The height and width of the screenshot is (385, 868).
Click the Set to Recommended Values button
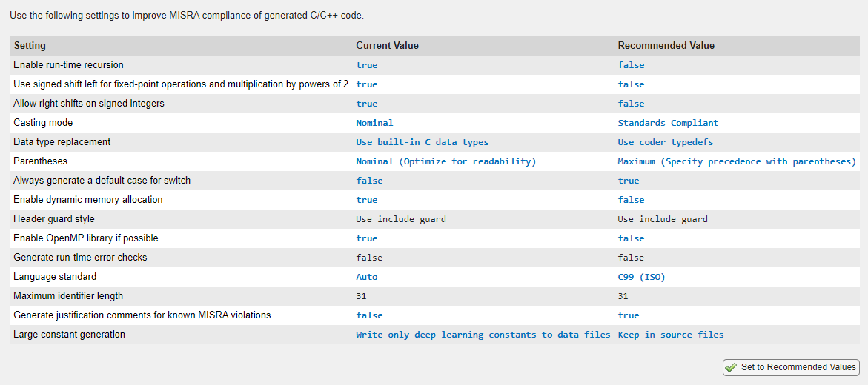791,367
